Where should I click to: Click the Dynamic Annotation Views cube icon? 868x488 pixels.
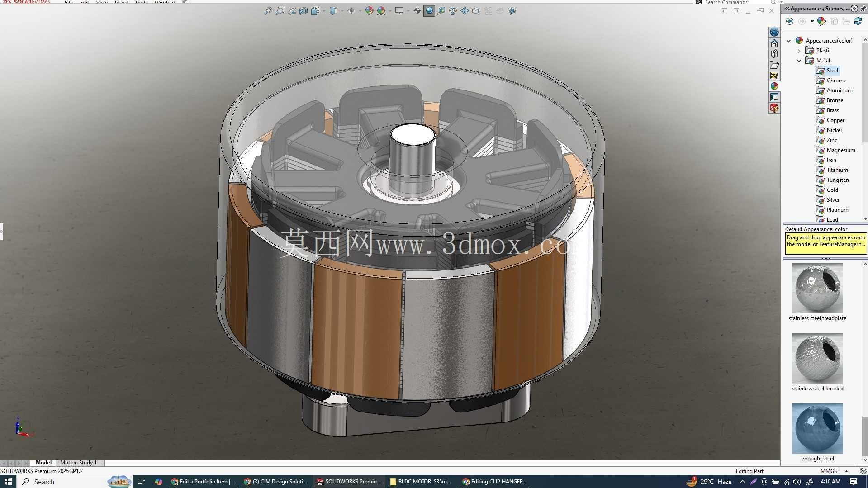[x=315, y=11]
